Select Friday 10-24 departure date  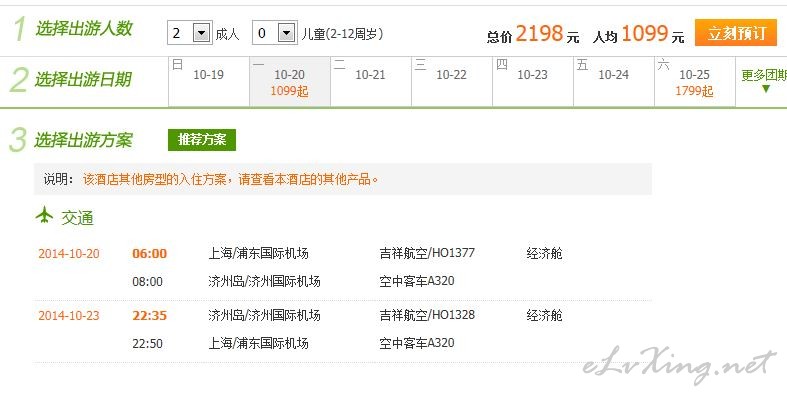point(613,82)
